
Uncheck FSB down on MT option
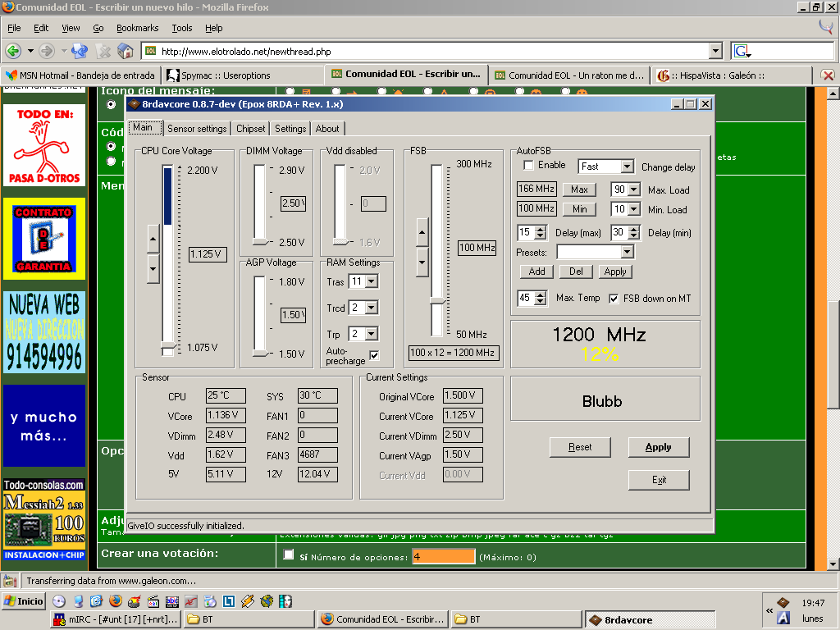coord(614,299)
